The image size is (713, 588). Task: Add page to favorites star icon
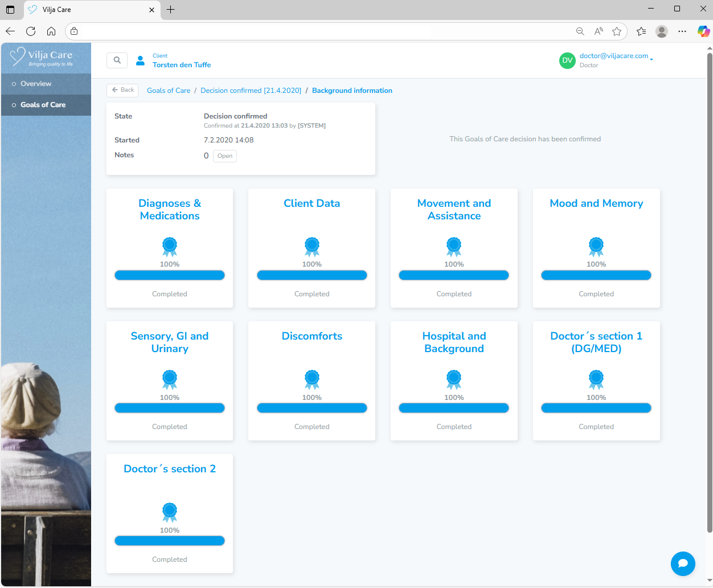(617, 31)
